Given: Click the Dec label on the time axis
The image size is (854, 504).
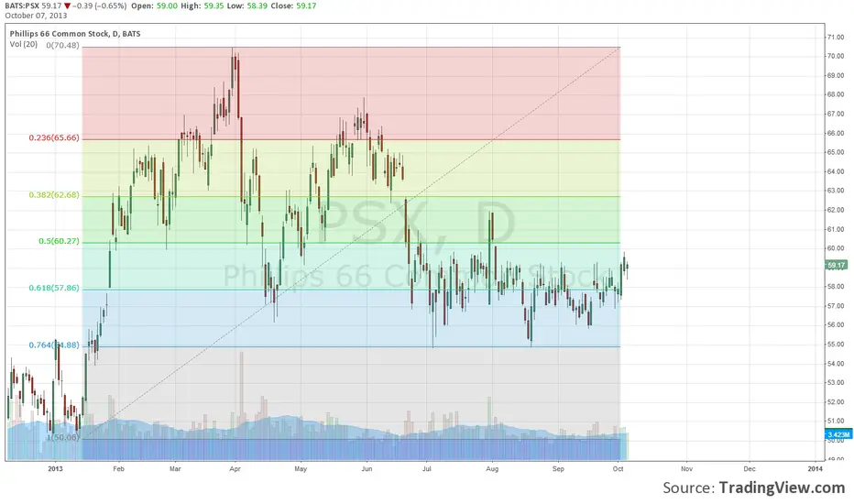Looking at the screenshot, I should click(750, 468).
